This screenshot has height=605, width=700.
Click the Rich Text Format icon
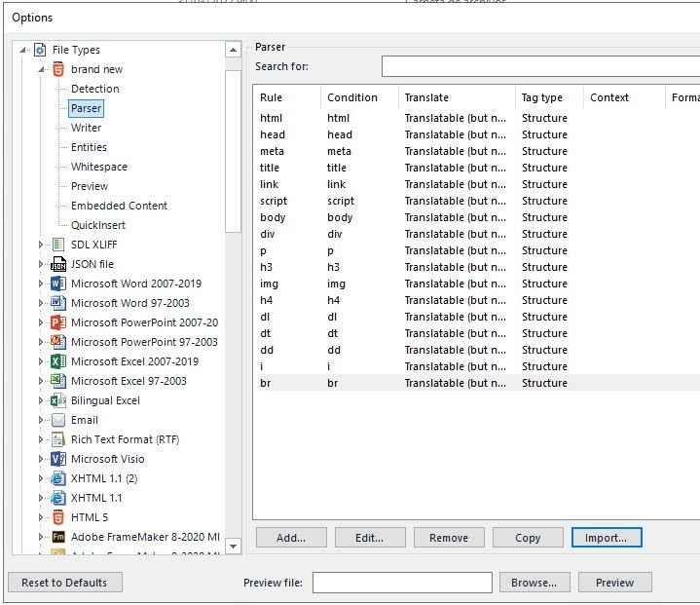point(58,439)
